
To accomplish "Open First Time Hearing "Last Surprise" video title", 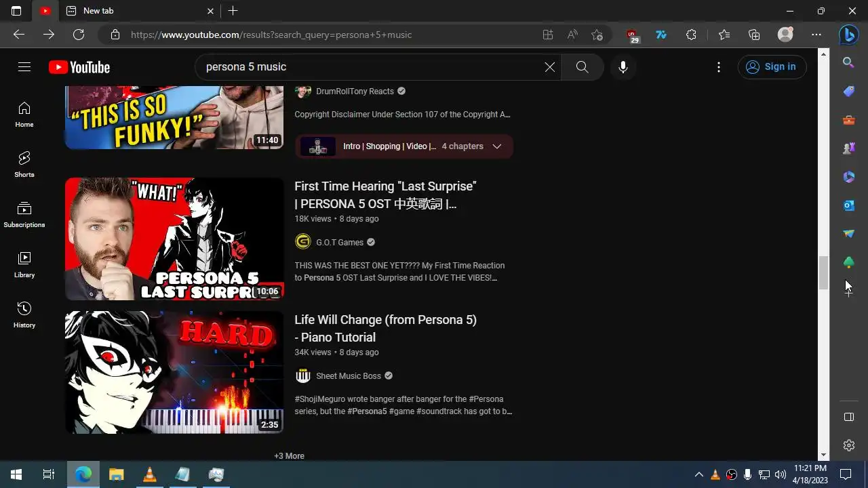I will coord(385,195).
